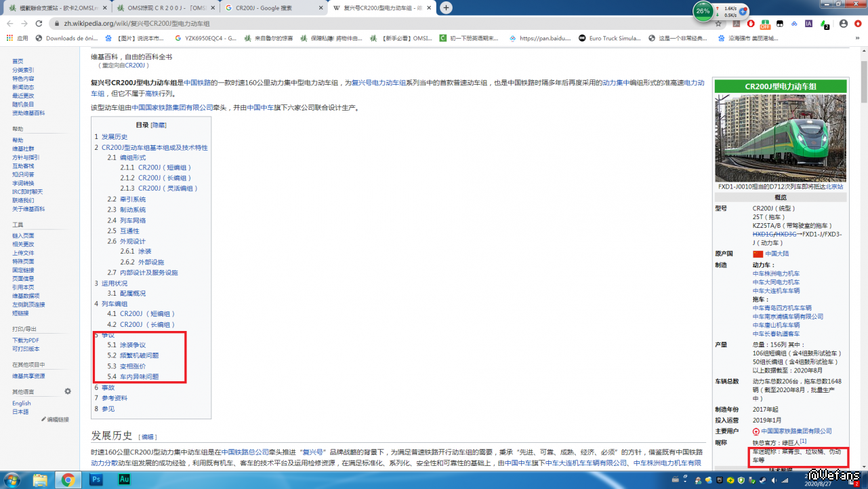Open the Apps shortcut in bookmarks bar

(x=18, y=39)
